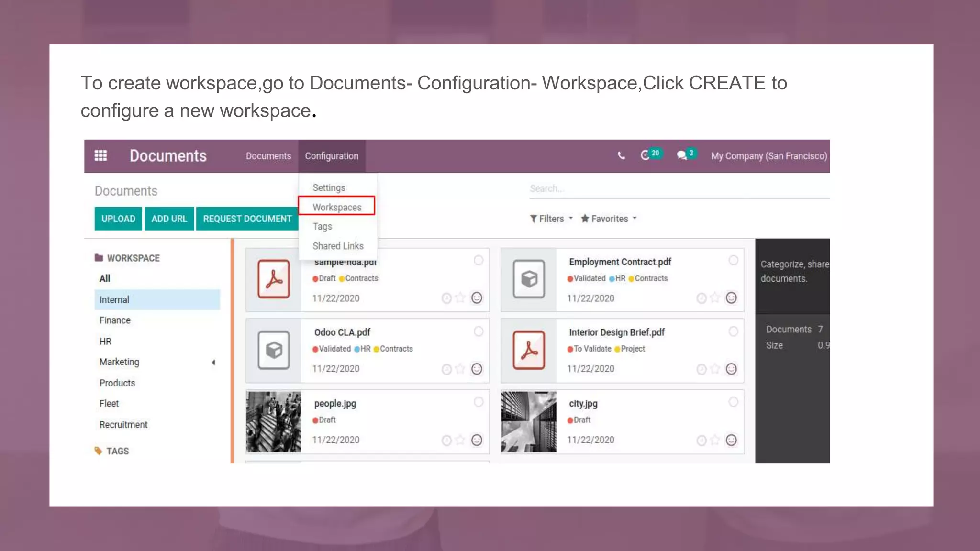Click the REQUEST DOCUMENT button

[x=247, y=219]
